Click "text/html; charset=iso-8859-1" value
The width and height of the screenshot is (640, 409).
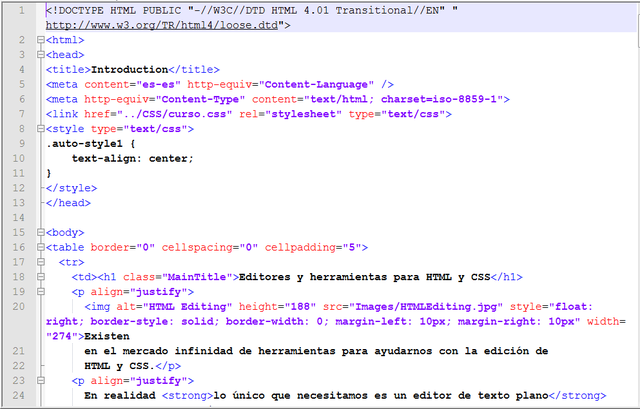(404, 99)
